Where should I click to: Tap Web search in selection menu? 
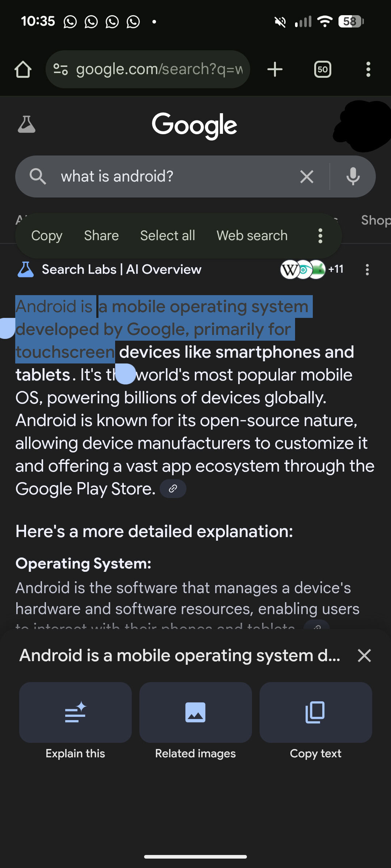[x=252, y=235]
